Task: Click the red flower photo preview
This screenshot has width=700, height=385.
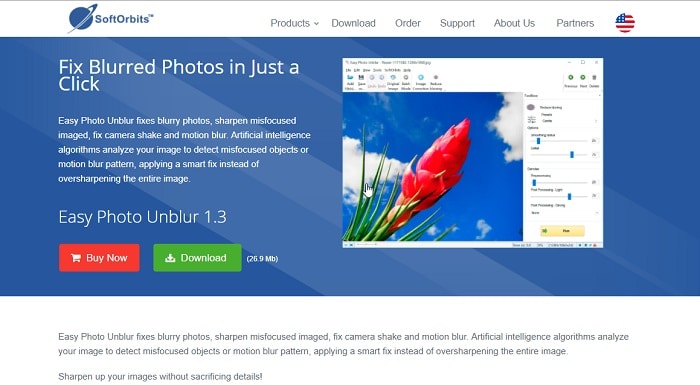Action: (x=432, y=167)
